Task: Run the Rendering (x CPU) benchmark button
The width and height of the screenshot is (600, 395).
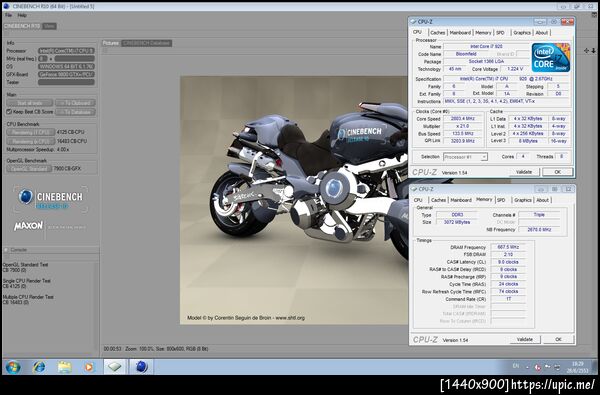Action: 31,141
